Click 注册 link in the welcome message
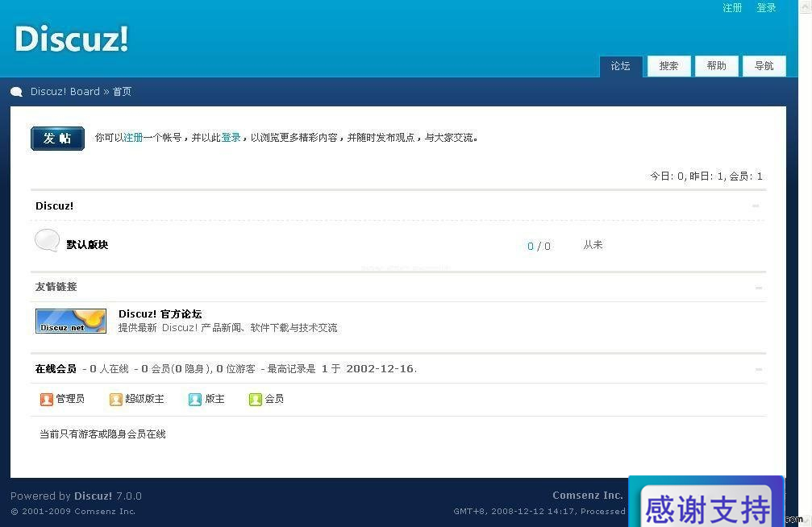Screen dimensions: 812x527 click(133, 138)
